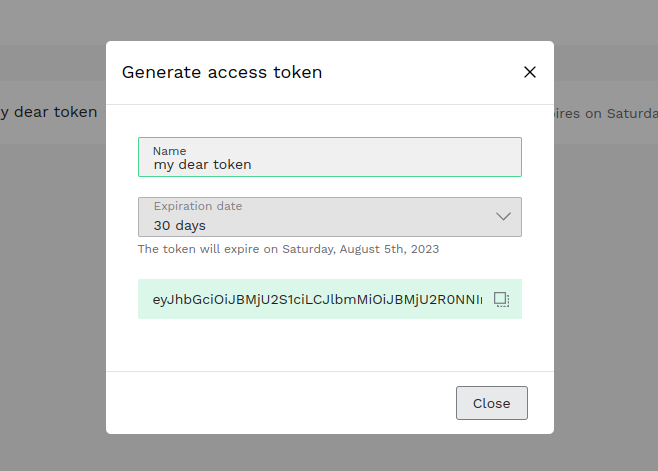The width and height of the screenshot is (658, 471).
Task: Click the "my dear token" text value
Action: (202, 164)
